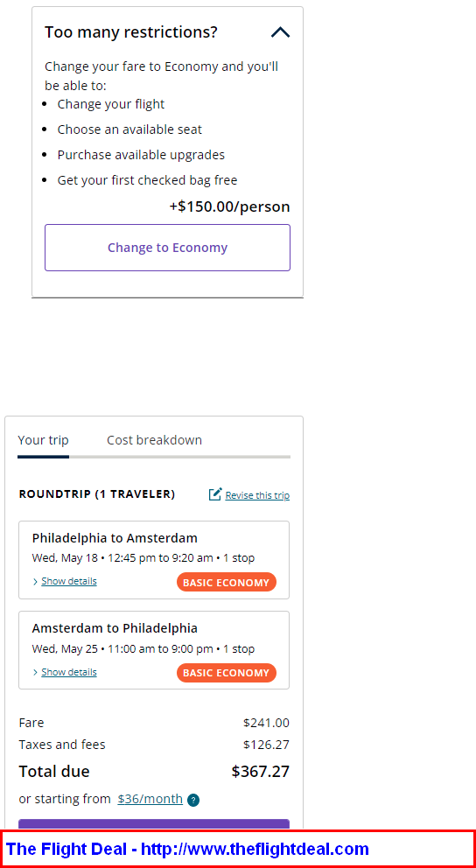Open the Revise this trip link

click(x=257, y=495)
